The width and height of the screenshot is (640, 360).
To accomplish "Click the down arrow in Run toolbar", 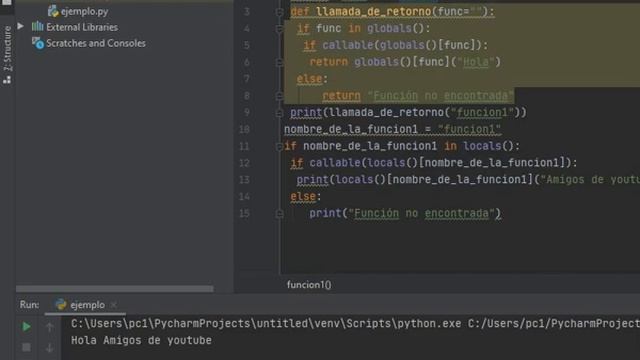I will [49, 348].
